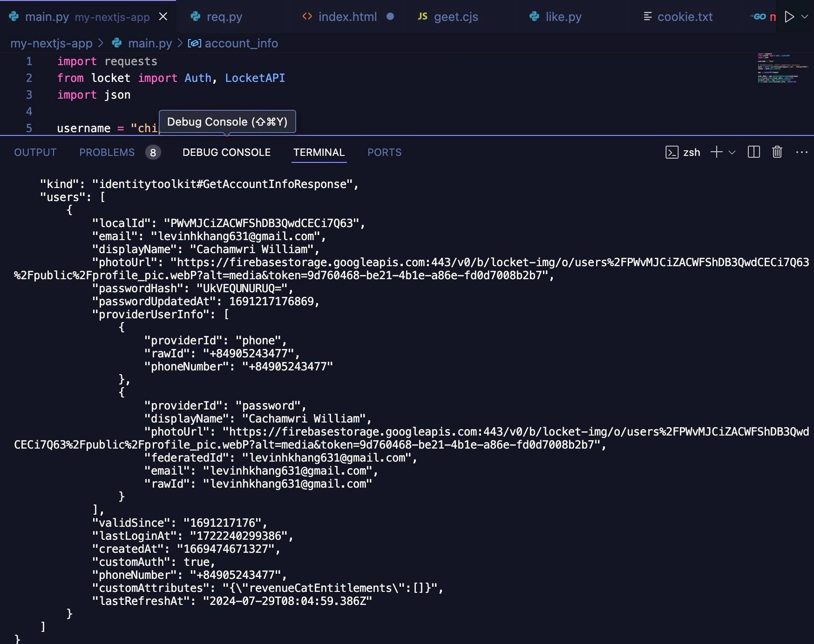Open the like.py editor tab
The width and height of the screenshot is (814, 644).
click(x=563, y=17)
